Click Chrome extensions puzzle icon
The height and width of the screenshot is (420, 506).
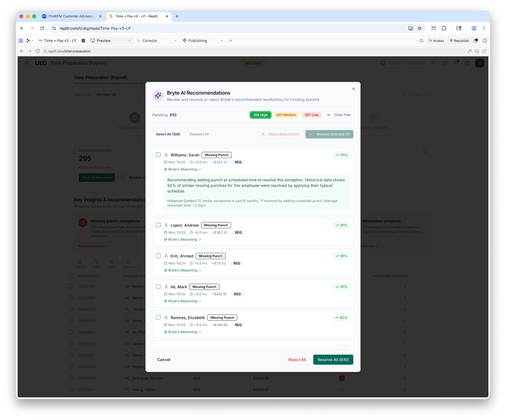click(444, 28)
